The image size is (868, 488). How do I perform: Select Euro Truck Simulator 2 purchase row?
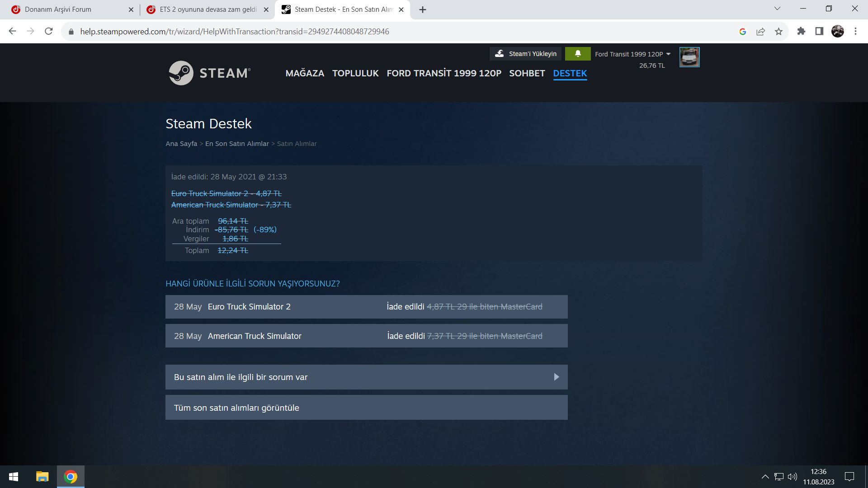366,307
